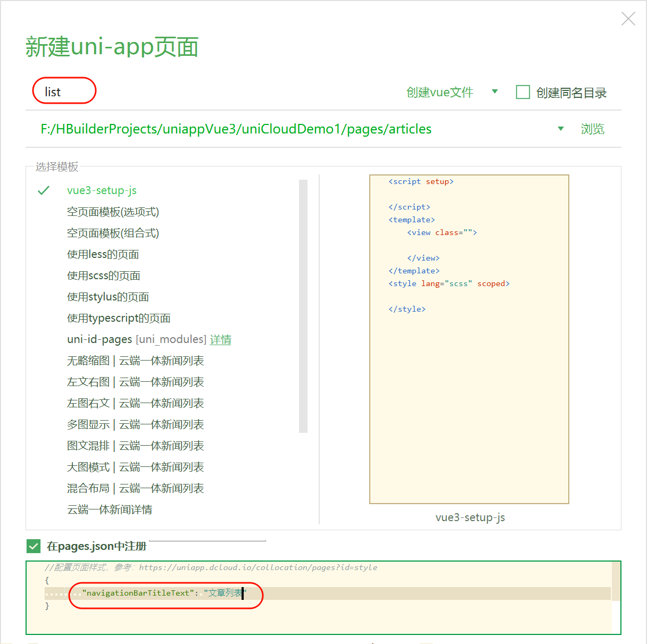
Task: Close the 新建uni-app页面 dialog
Action: (628, 18)
